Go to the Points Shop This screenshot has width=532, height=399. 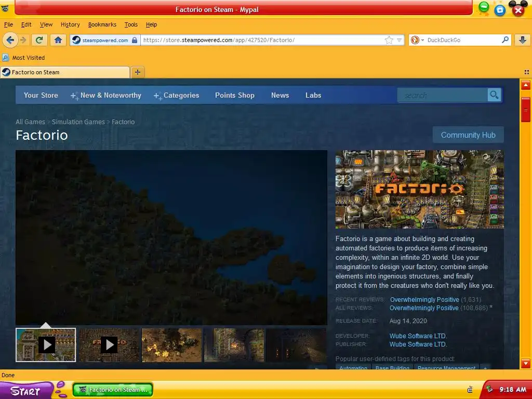[x=235, y=96]
